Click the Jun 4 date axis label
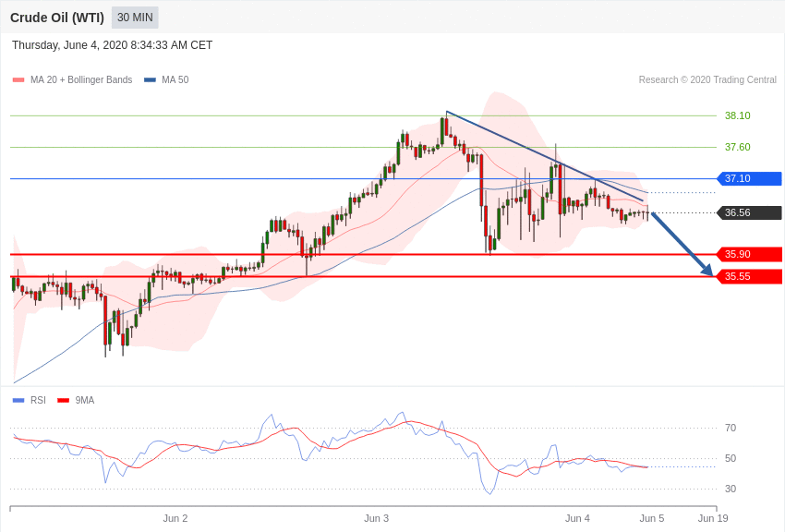Image resolution: width=785 pixels, height=532 pixels. click(577, 518)
